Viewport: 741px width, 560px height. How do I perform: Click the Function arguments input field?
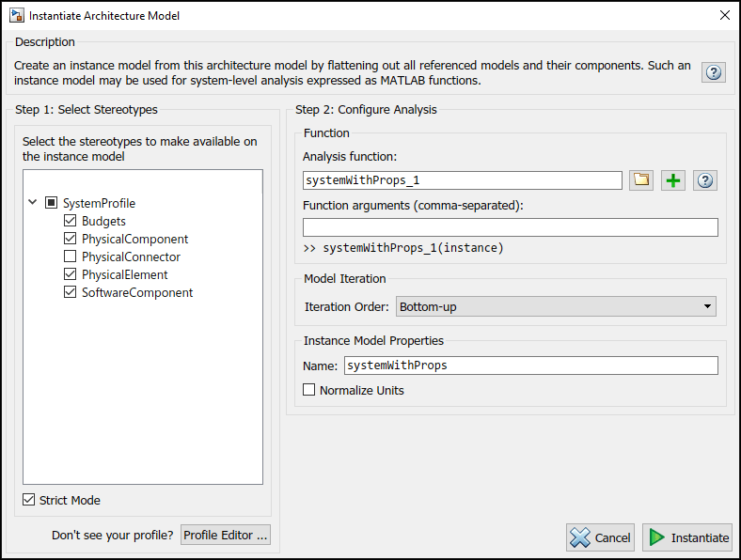pos(511,227)
